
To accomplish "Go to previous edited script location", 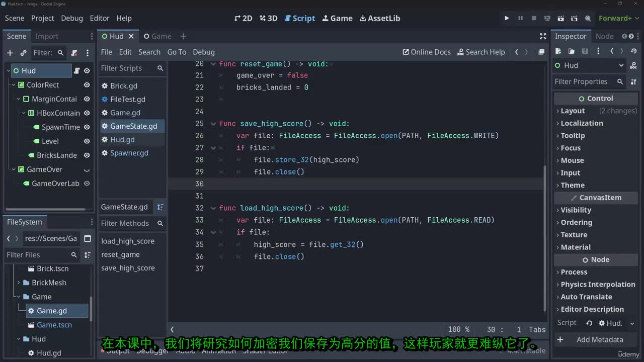I will tap(516, 52).
